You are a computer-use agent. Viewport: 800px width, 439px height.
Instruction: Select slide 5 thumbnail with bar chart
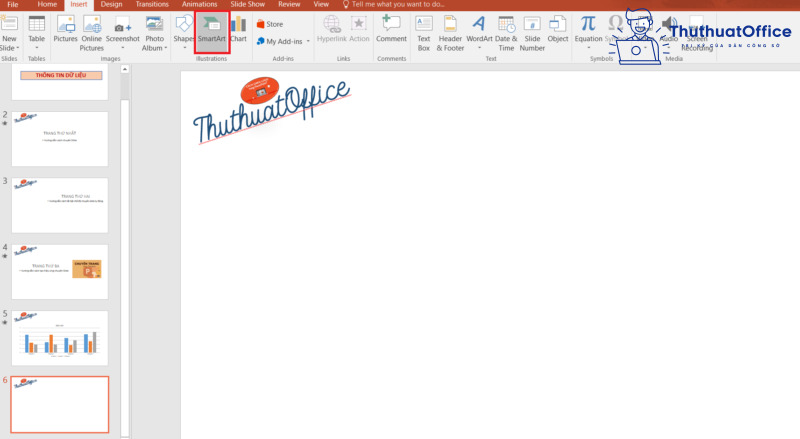(60, 338)
